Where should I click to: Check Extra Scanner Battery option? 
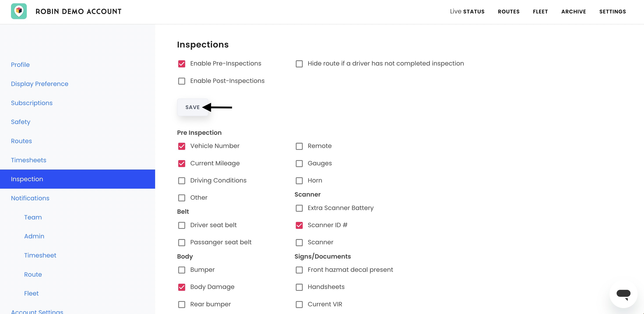[299, 208]
